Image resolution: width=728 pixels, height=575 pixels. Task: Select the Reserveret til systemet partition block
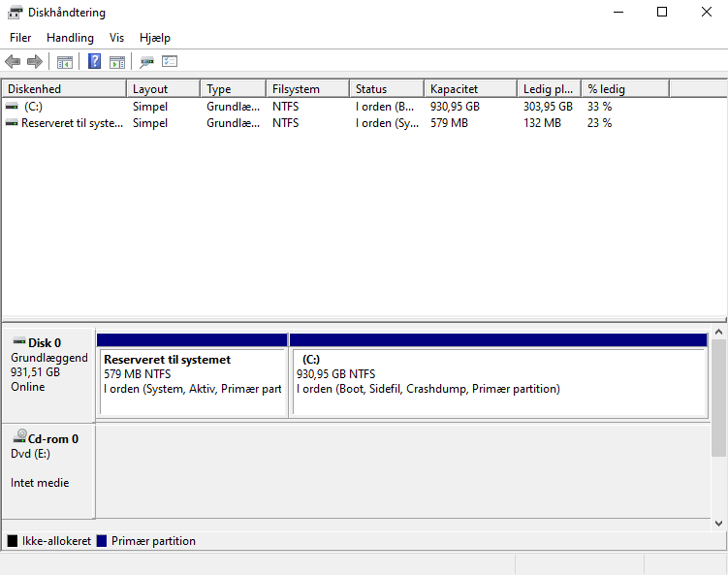[x=192, y=375]
